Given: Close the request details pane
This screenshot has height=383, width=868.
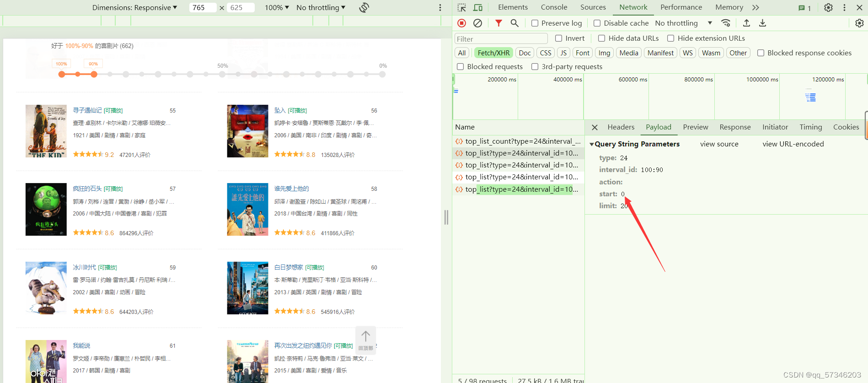Looking at the screenshot, I should [595, 127].
